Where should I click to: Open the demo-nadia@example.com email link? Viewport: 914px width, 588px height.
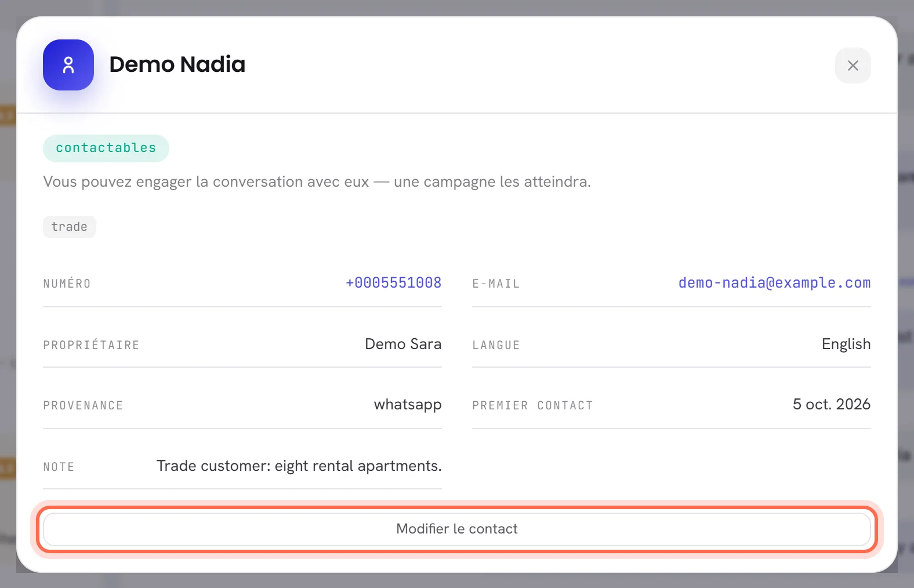click(x=774, y=283)
